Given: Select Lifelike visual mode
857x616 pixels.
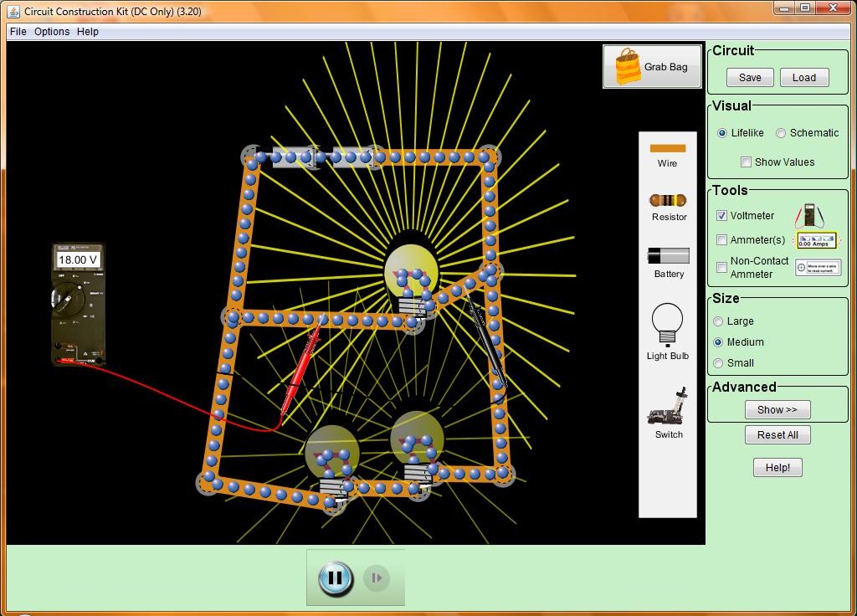Looking at the screenshot, I should point(722,133).
